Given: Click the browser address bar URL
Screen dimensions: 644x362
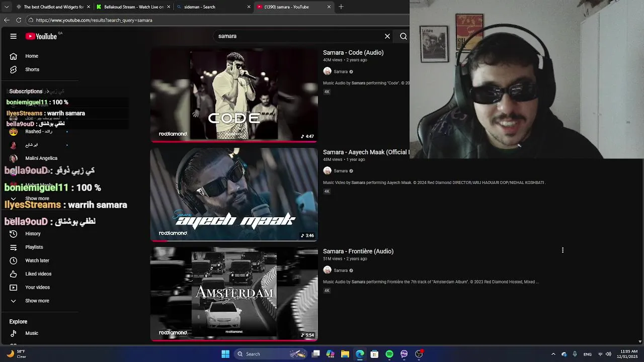Looking at the screenshot, I should [x=94, y=20].
